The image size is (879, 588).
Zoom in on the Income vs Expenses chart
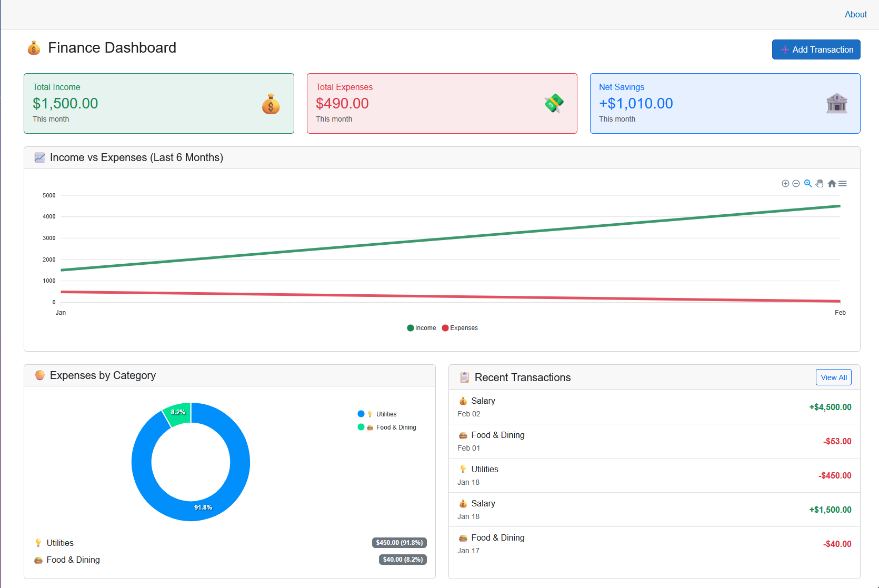785,183
